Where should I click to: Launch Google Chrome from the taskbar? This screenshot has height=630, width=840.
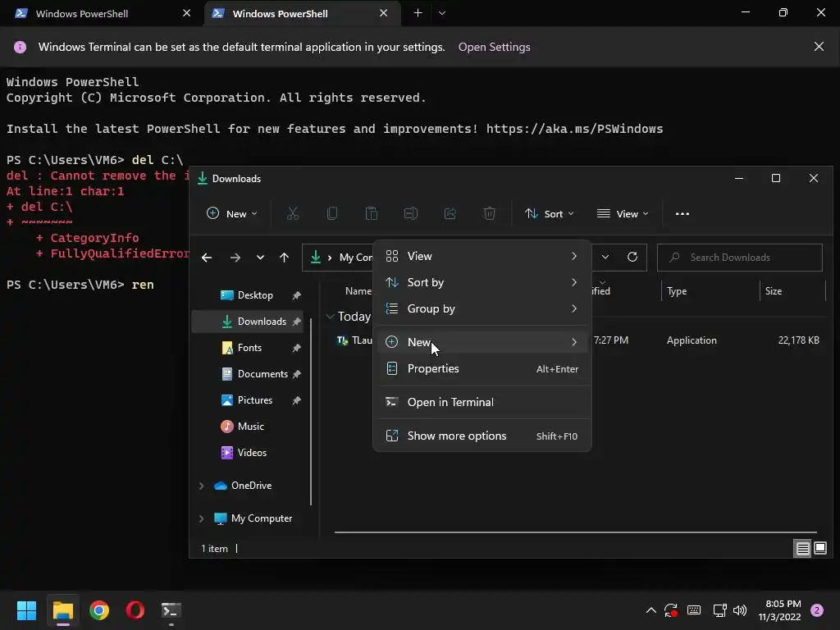coord(99,610)
